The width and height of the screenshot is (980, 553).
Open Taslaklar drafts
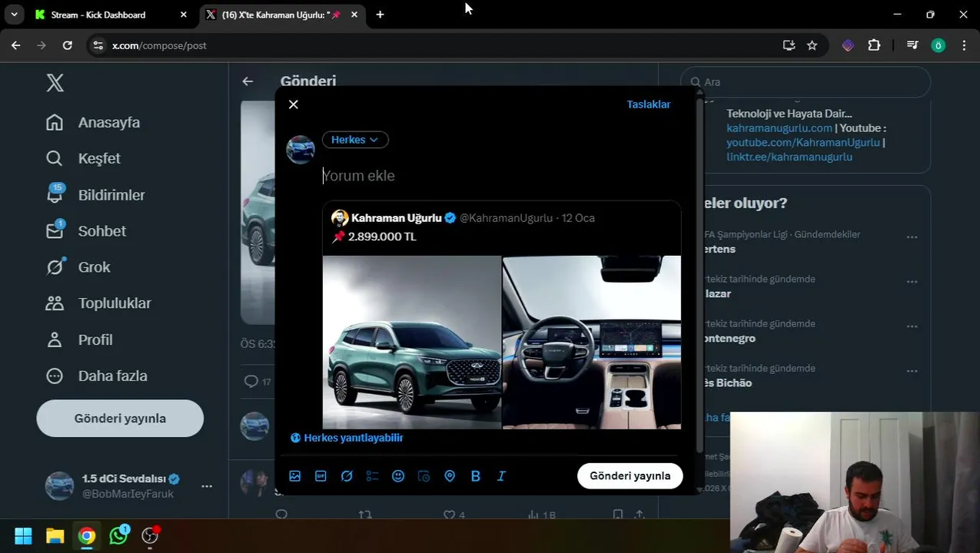click(x=649, y=104)
